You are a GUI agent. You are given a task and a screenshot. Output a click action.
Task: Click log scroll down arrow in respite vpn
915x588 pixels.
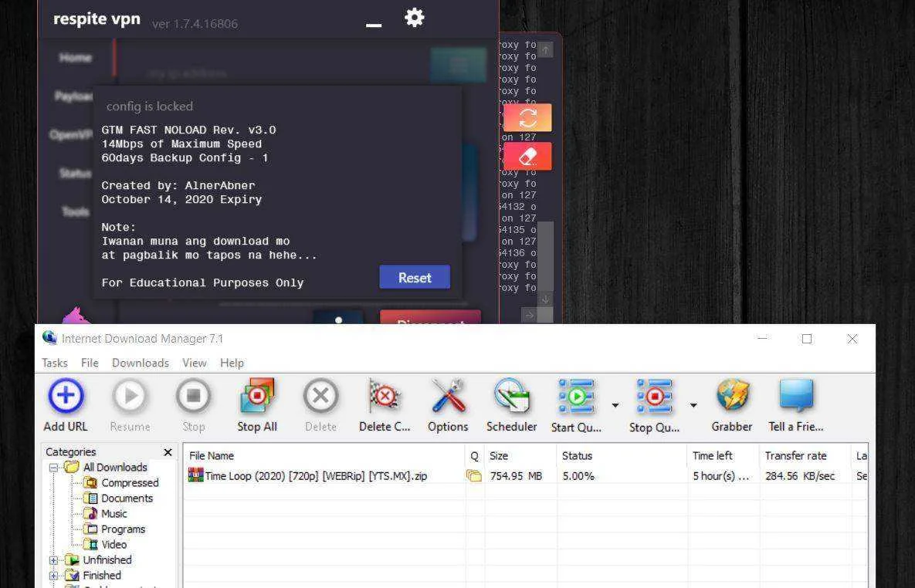point(545,299)
